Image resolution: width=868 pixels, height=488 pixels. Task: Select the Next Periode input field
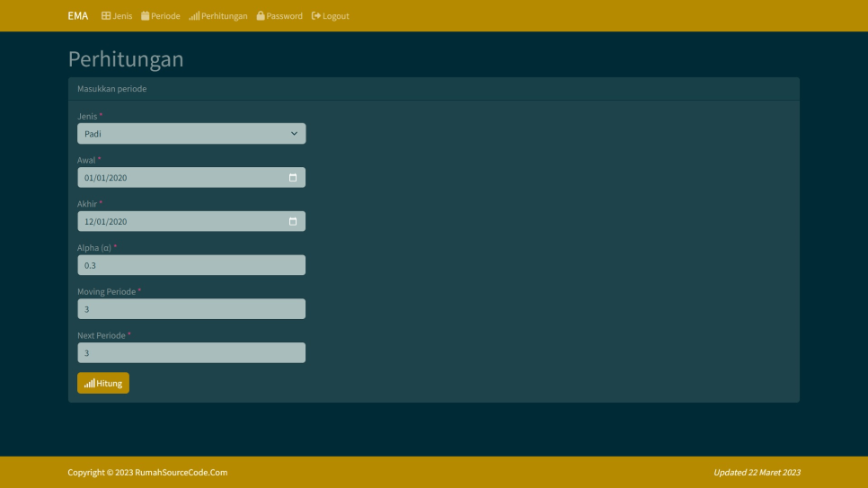190,353
